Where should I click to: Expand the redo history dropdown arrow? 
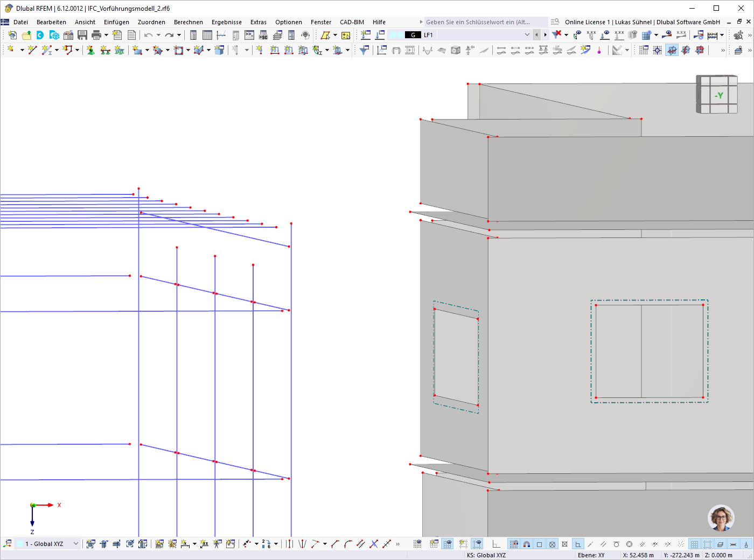[x=179, y=35]
